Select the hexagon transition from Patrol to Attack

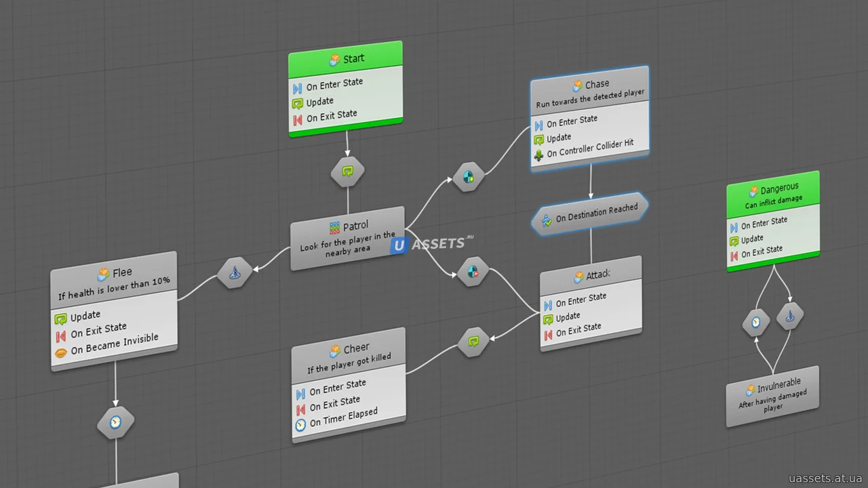473,272
